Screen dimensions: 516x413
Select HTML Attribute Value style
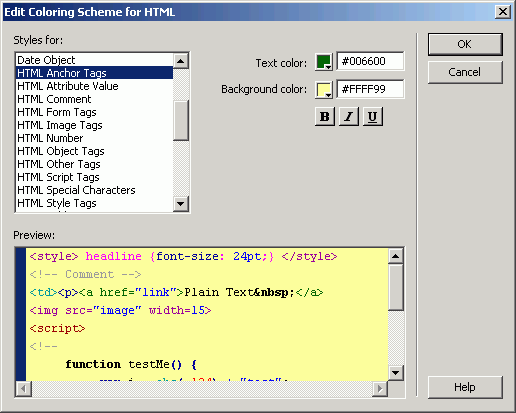coord(94,86)
